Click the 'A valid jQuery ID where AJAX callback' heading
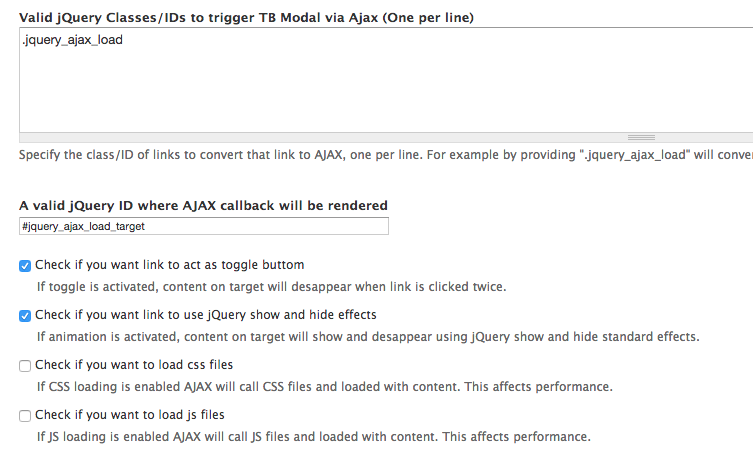Viewport: 753px width, 451px height. [203, 205]
